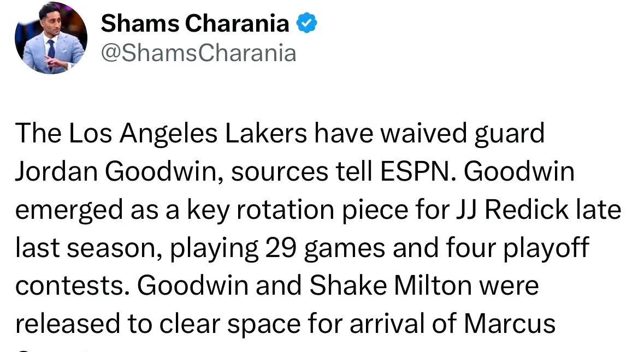The image size is (644, 352).
Task: Click the phrase "last season"
Action: pyautogui.click(x=88, y=248)
